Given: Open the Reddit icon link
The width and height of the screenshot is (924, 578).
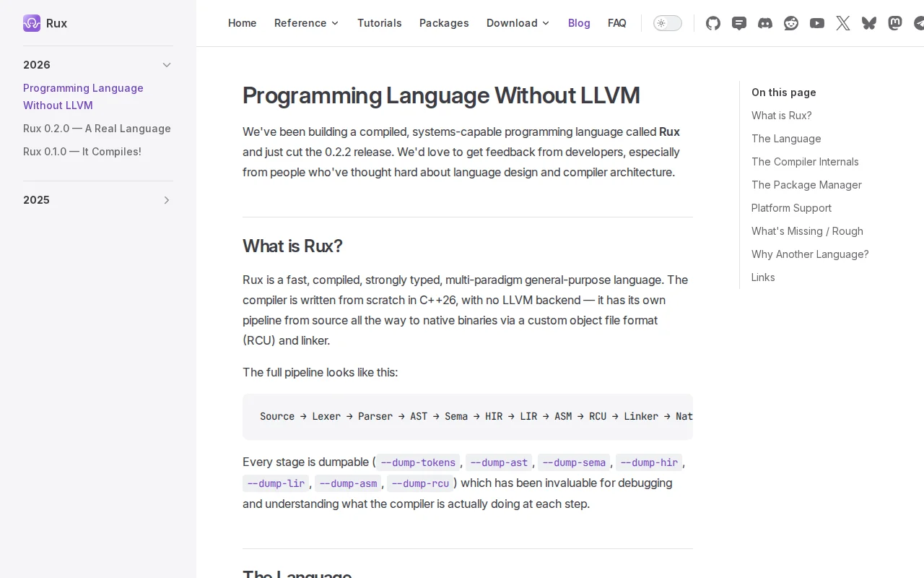Looking at the screenshot, I should [791, 23].
